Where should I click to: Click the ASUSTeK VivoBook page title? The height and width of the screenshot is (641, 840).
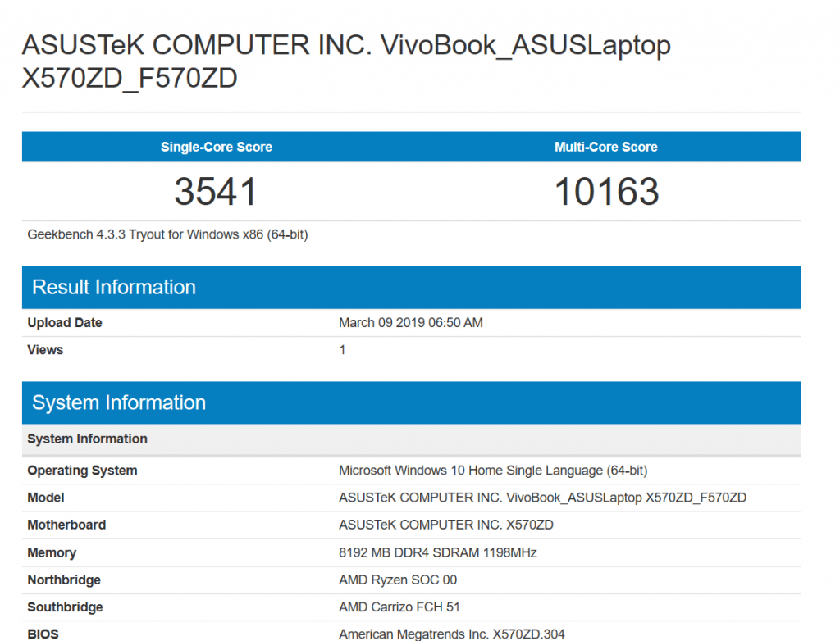coord(346,61)
